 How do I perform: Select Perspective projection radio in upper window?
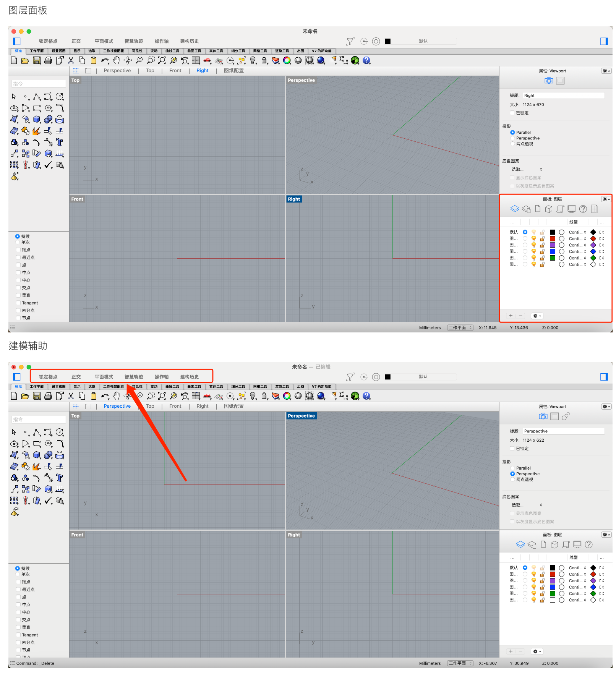coord(512,138)
